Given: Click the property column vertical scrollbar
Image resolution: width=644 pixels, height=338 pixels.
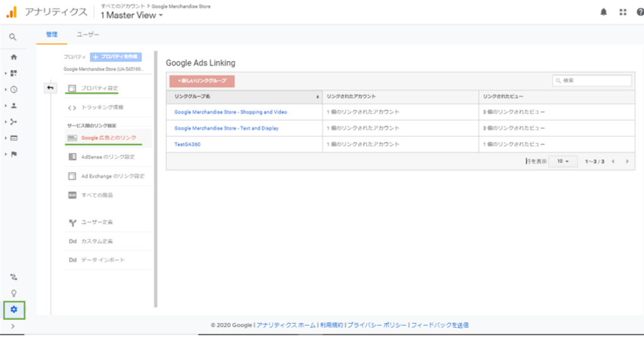Looking at the screenshot, I should [x=156, y=179].
